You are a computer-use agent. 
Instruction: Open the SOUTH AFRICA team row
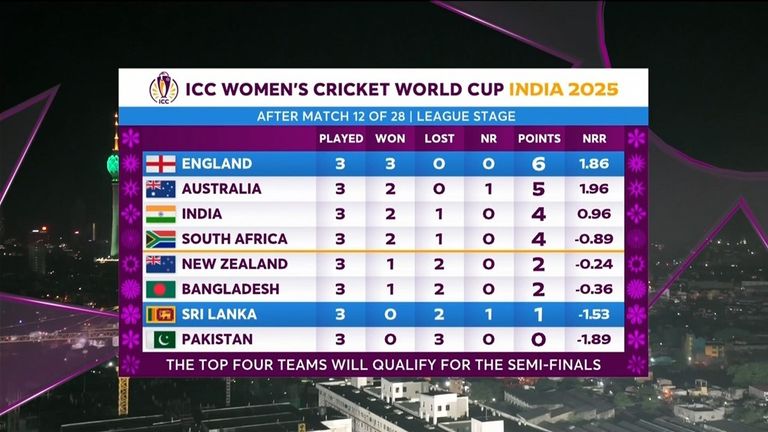[x=234, y=239]
